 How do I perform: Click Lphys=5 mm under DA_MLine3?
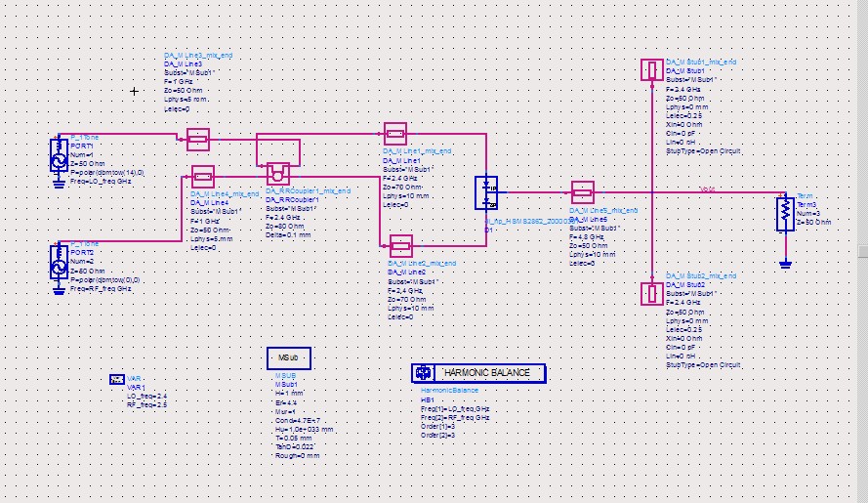(186, 100)
